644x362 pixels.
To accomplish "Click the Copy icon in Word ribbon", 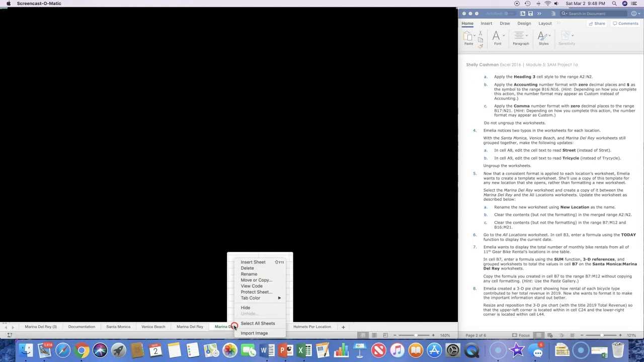I will [480, 40].
